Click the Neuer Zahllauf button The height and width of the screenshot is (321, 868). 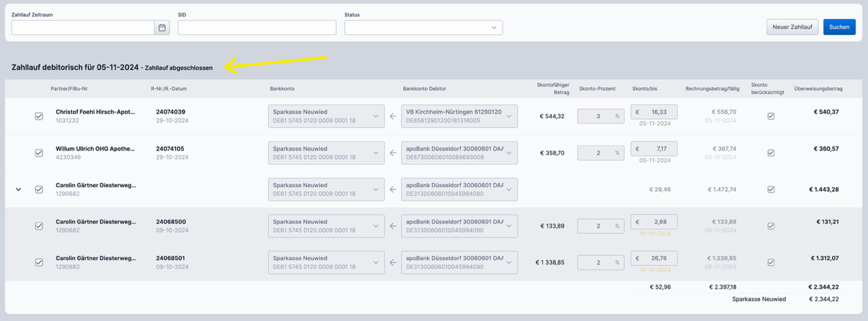coord(792,27)
